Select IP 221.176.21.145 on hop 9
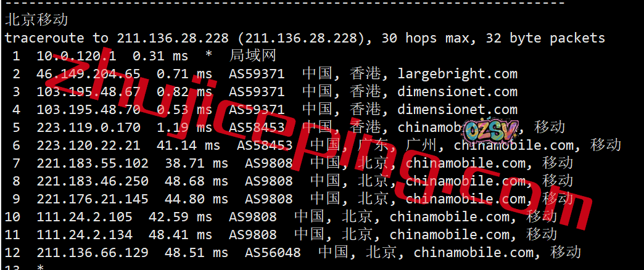The height and width of the screenshot is (270, 644). 93,199
